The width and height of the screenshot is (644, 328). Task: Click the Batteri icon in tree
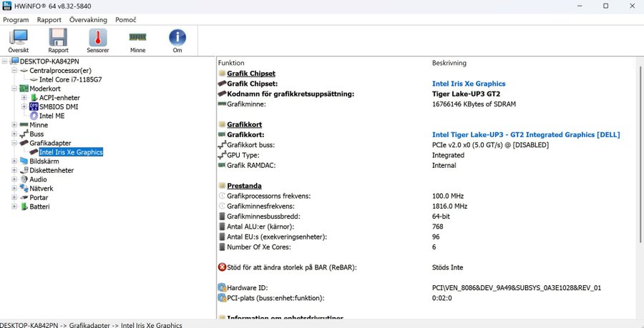click(24, 207)
